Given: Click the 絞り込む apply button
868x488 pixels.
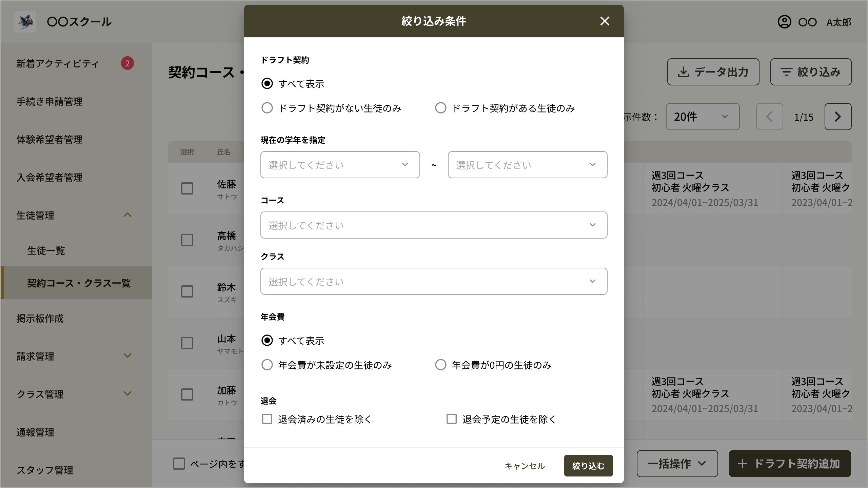Looking at the screenshot, I should pyautogui.click(x=588, y=466).
